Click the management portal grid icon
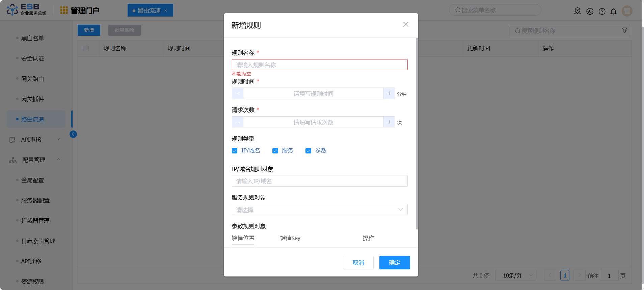644x290 pixels. 64,10
